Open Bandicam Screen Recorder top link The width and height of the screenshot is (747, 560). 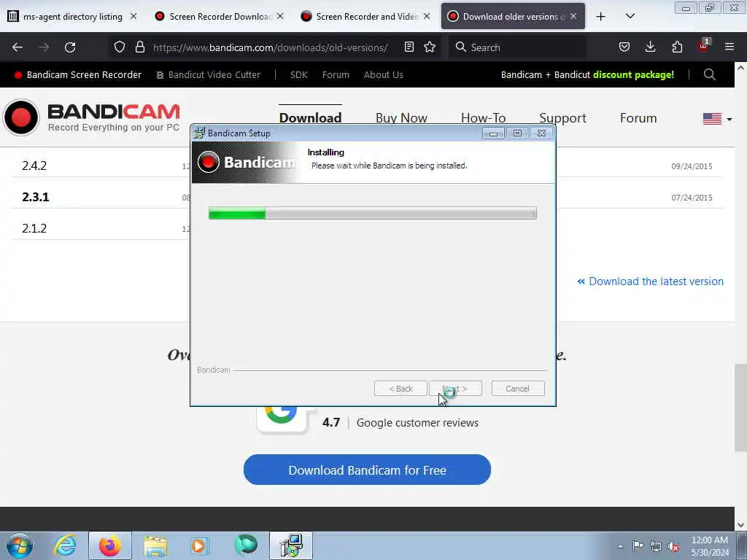click(78, 75)
